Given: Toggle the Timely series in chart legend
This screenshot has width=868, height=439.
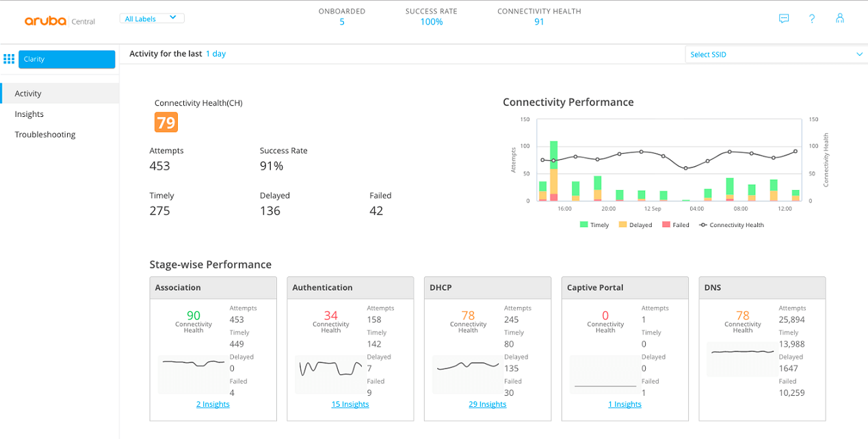Looking at the screenshot, I should tap(594, 225).
